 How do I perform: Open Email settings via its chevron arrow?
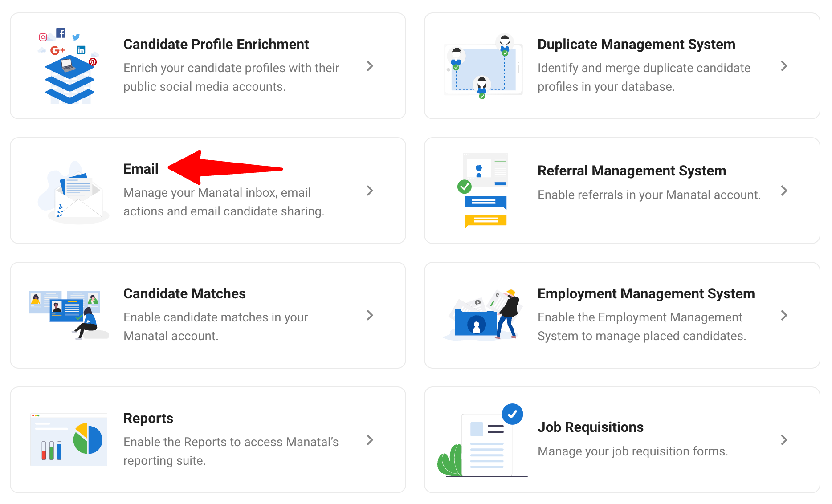click(x=370, y=191)
